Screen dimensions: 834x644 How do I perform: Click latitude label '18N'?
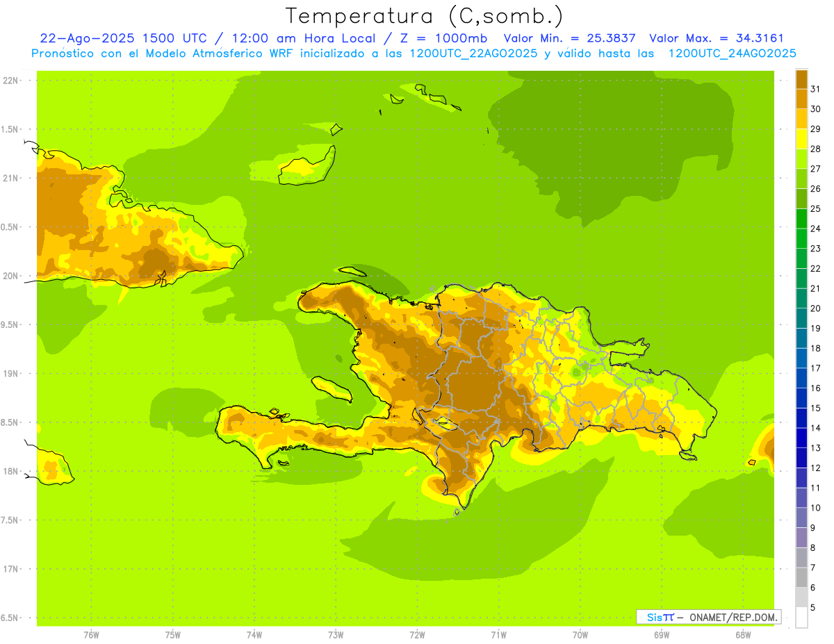click(x=10, y=471)
